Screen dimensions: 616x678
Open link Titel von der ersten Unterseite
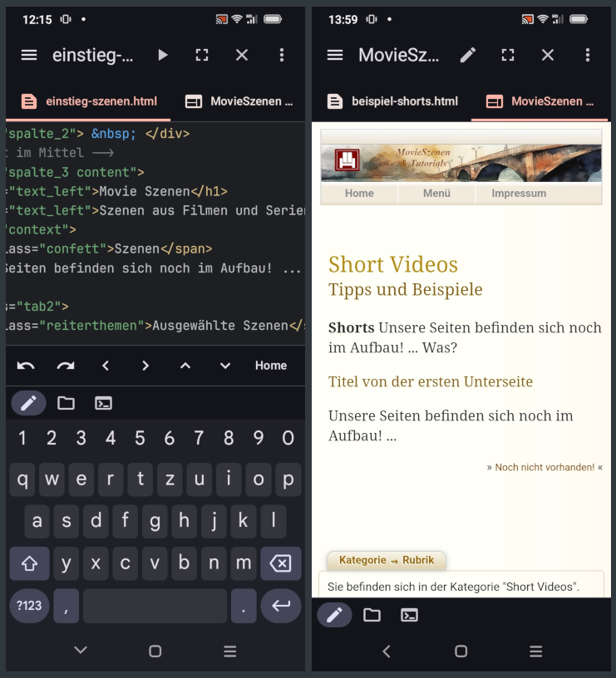431,381
